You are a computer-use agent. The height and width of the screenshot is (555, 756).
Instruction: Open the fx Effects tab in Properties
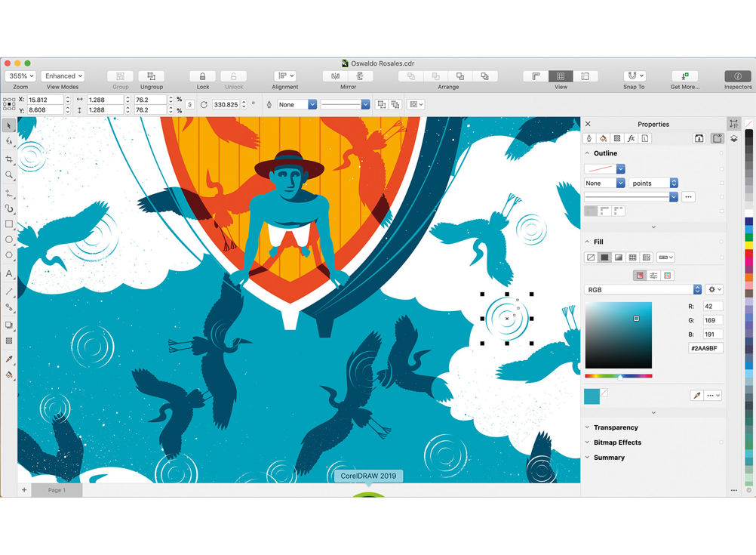(x=631, y=138)
